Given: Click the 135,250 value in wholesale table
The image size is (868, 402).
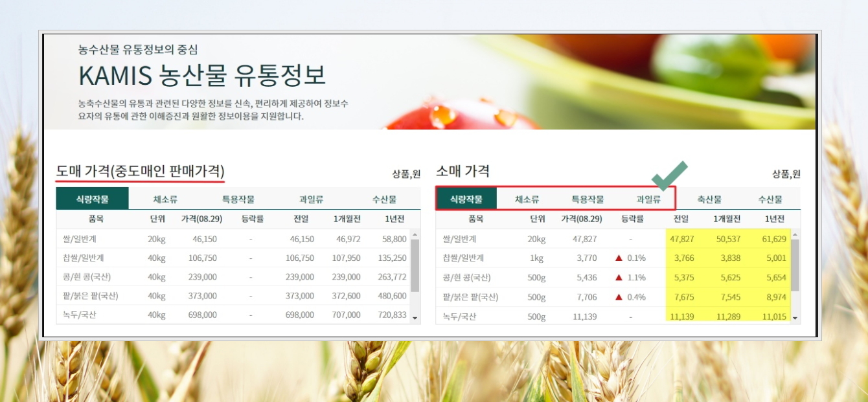Looking at the screenshot, I should 393,258.
